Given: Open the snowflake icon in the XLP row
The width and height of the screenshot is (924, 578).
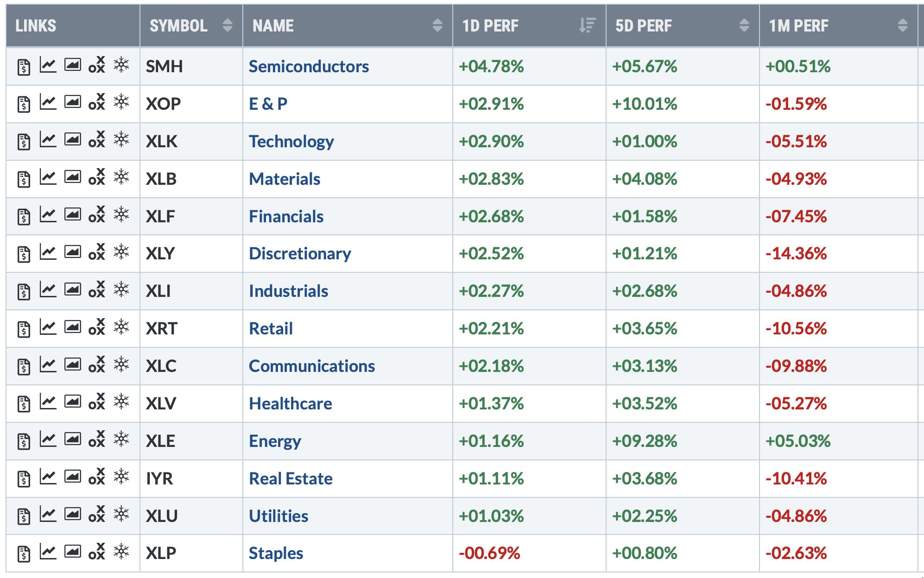Looking at the screenshot, I should click(121, 551).
